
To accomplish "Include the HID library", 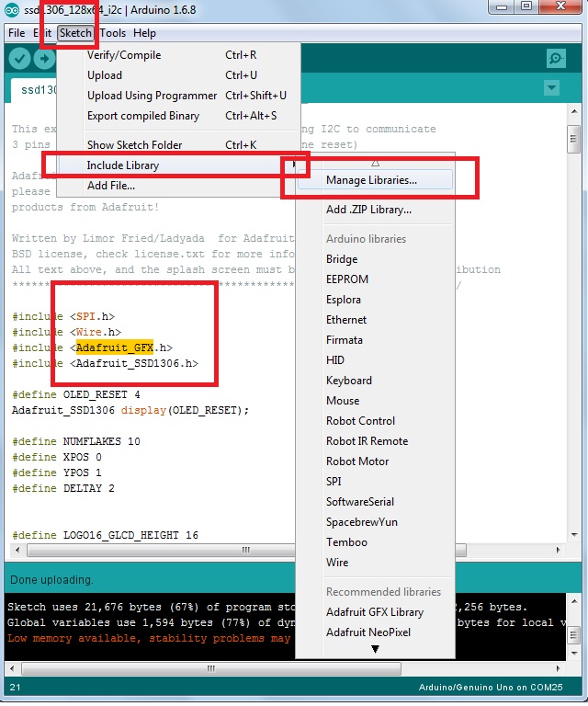I will (375, 360).
